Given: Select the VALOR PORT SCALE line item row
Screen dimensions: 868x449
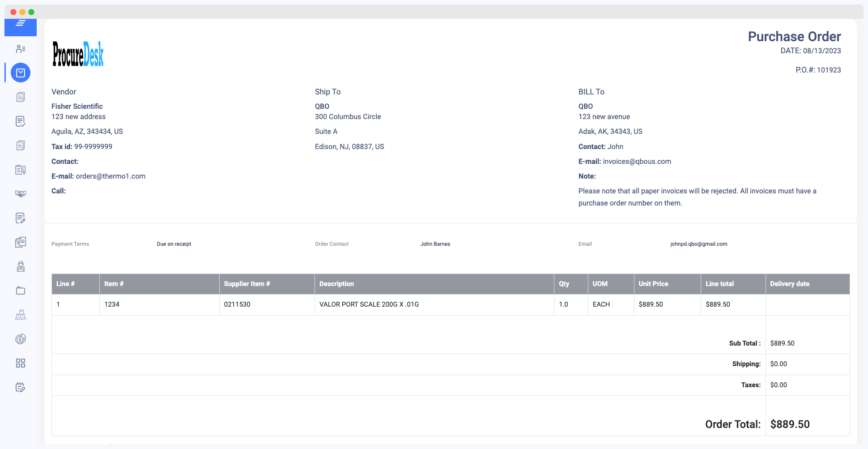Looking at the screenshot, I should 369,304.
